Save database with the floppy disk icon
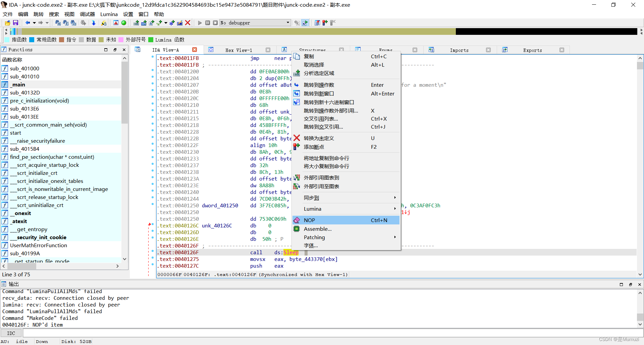This screenshot has height=345, width=644. coord(15,23)
